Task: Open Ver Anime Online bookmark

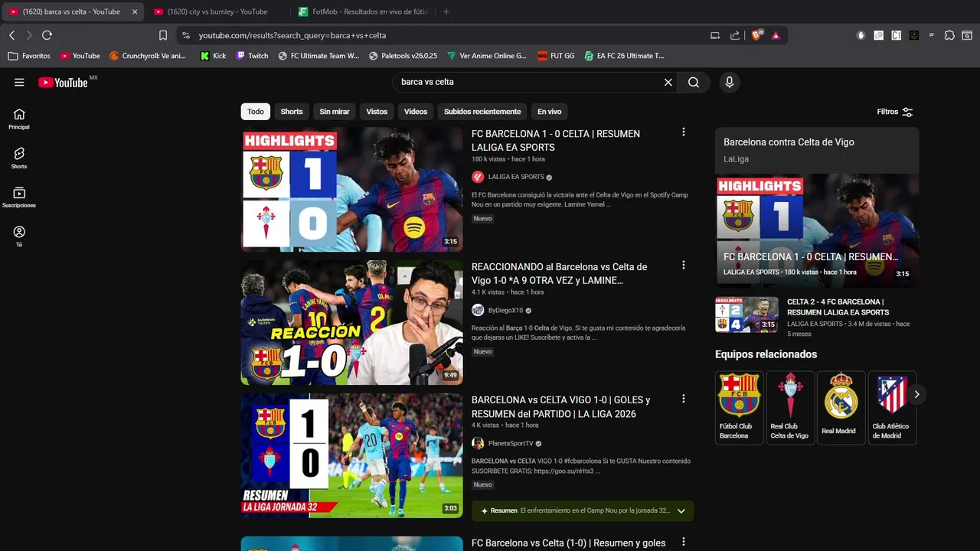Action: coord(487,56)
